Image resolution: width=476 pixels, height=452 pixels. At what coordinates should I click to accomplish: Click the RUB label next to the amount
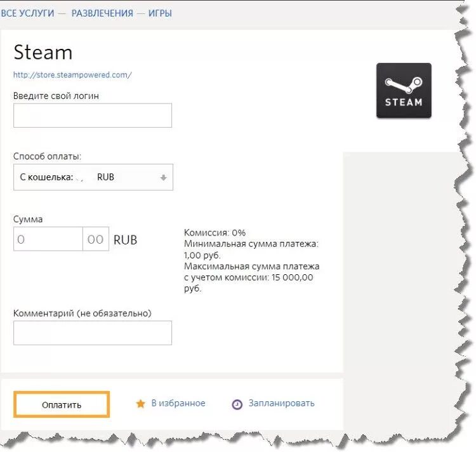click(x=126, y=240)
